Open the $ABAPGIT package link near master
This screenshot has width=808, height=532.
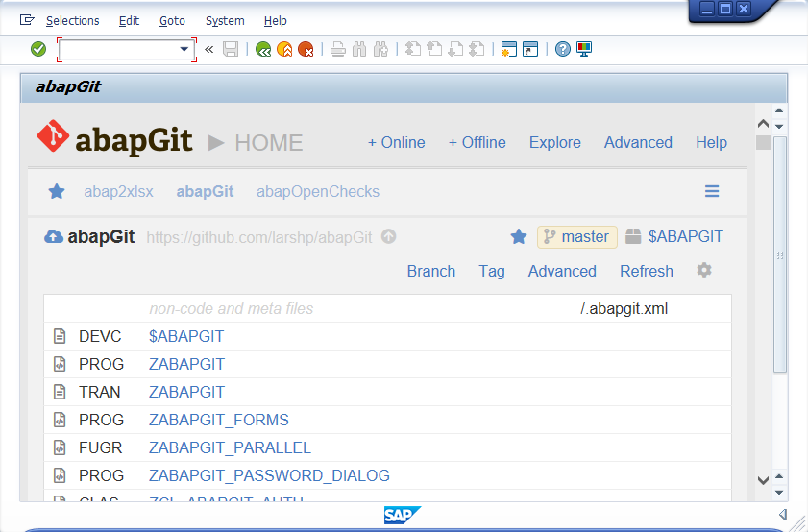685,237
